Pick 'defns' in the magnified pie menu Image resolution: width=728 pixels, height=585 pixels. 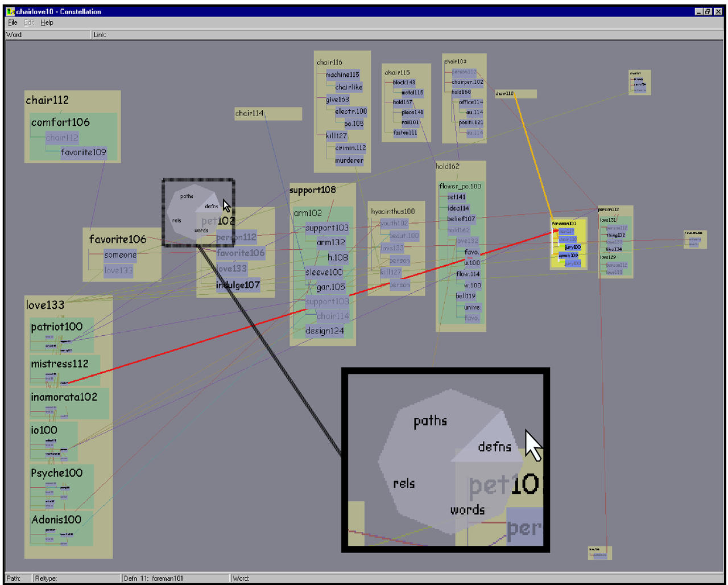pyautogui.click(x=494, y=447)
